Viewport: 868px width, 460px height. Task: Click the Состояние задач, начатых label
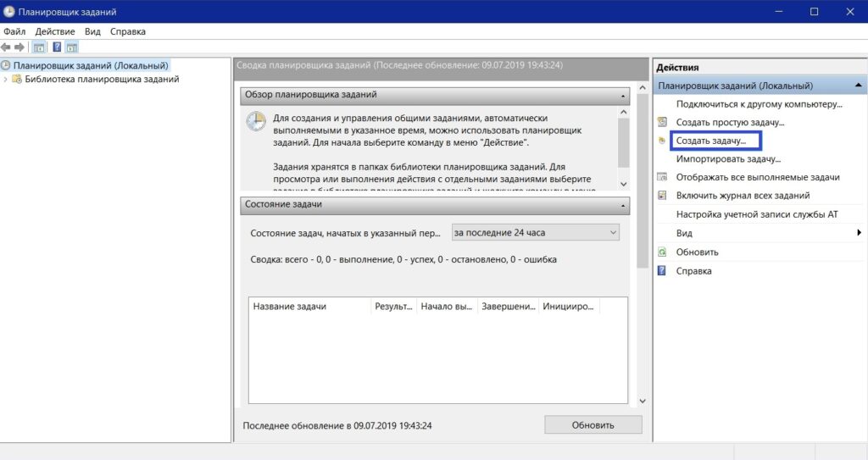point(346,233)
